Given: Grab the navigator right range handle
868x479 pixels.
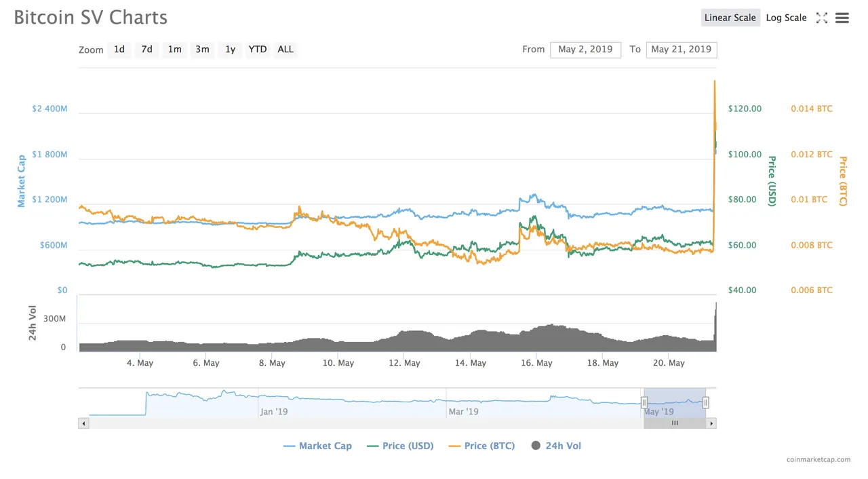Looking at the screenshot, I should [x=706, y=403].
